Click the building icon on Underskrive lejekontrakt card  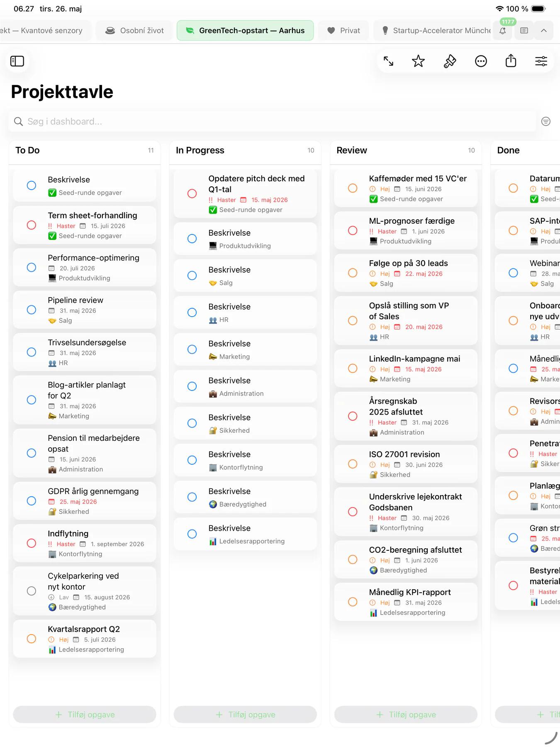(x=373, y=528)
